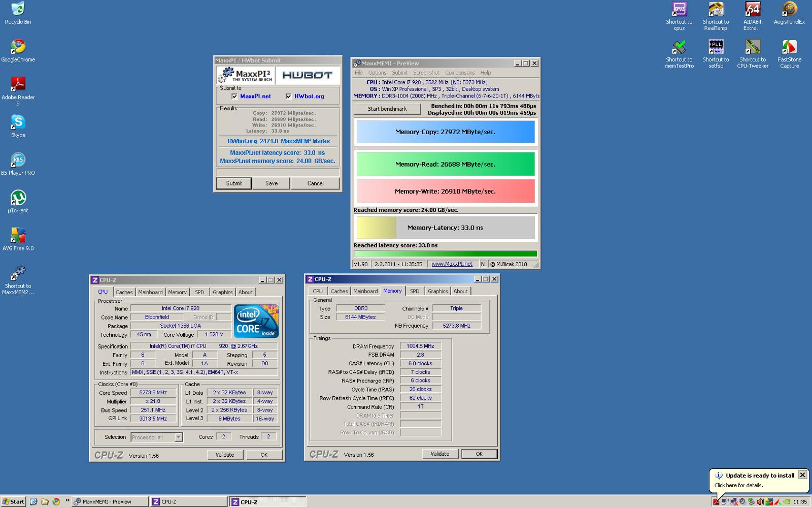Select AVG Free 9.0 desktop icon

click(x=18, y=239)
